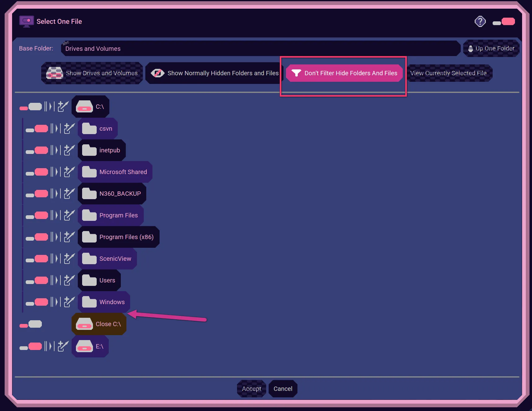
Task: Click the monitor icon beside Select One File
Action: [x=27, y=21]
